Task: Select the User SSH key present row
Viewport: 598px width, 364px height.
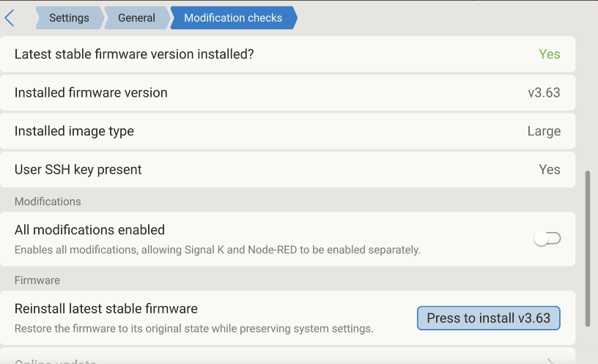Action: point(78,169)
